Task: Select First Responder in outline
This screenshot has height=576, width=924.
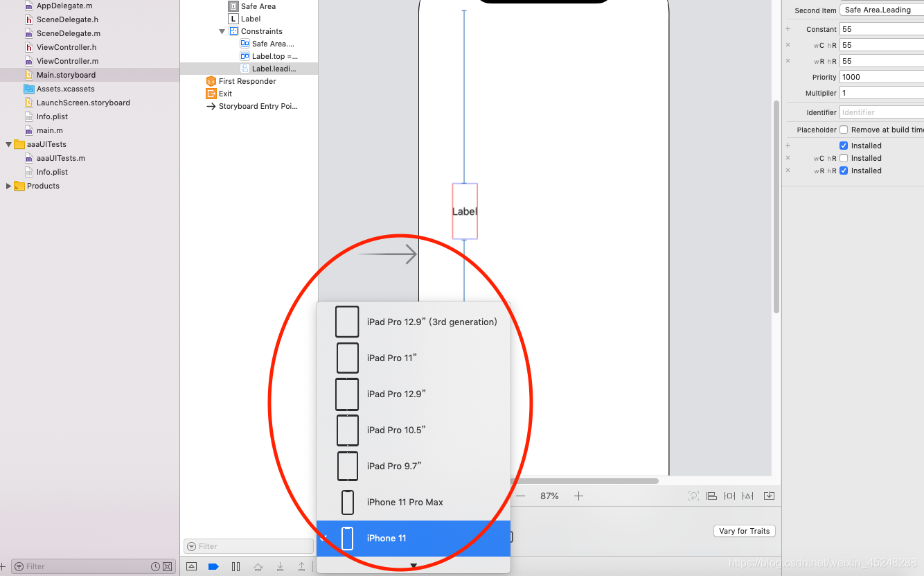Action: [x=247, y=81]
